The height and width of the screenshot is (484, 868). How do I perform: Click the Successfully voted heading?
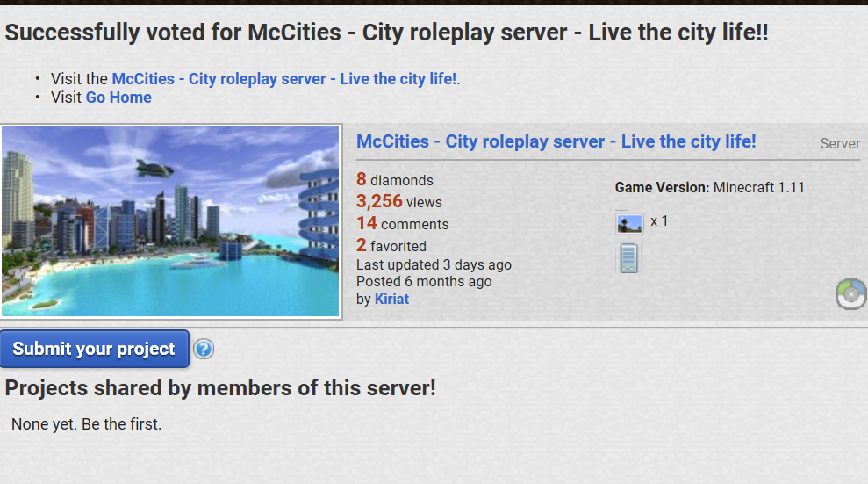pos(386,33)
